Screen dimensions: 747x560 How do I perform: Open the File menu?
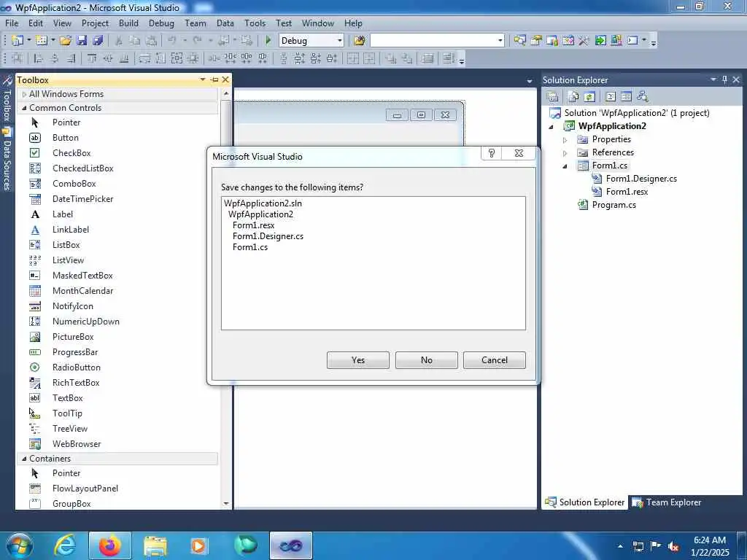[x=12, y=23]
